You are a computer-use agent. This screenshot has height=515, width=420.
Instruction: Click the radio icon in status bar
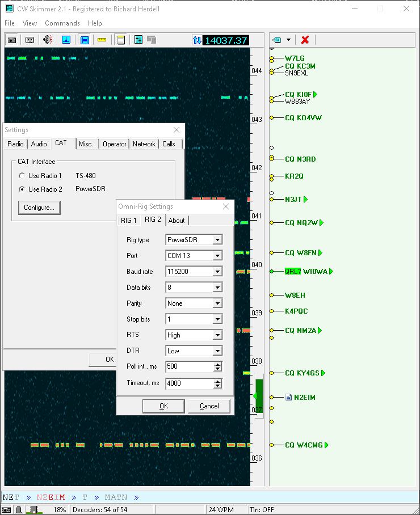click(7, 510)
